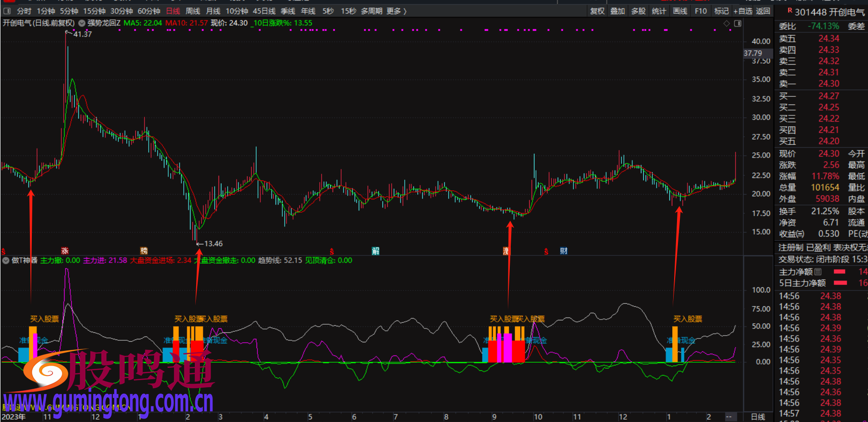
Task: Click the 解 event marker icon
Action: coord(375,251)
